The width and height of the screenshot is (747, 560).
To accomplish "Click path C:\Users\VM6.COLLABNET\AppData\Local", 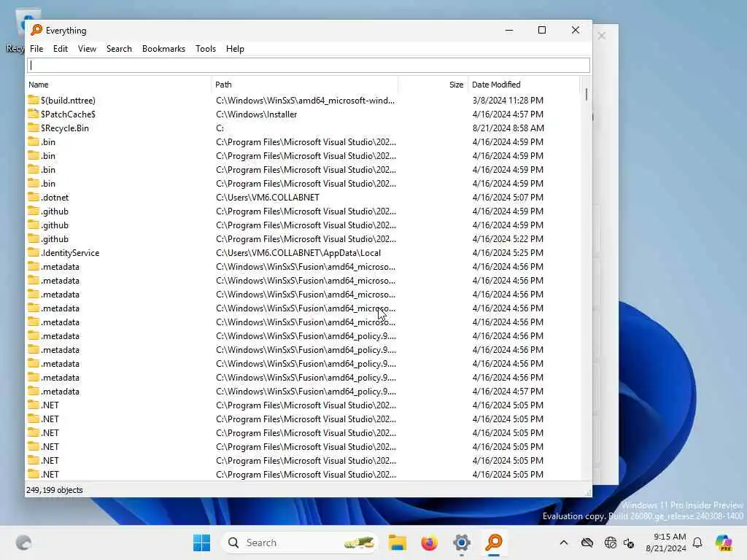I will click(298, 253).
